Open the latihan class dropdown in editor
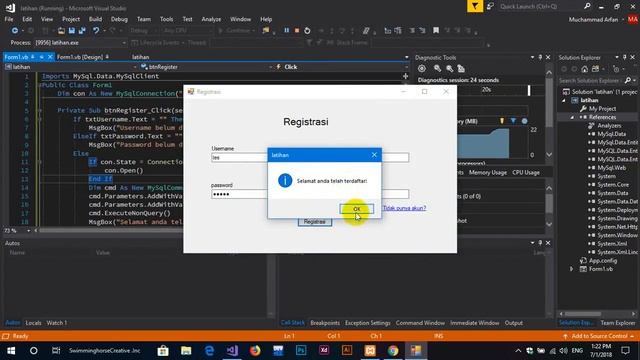This screenshot has width=640, height=360. pos(70,67)
